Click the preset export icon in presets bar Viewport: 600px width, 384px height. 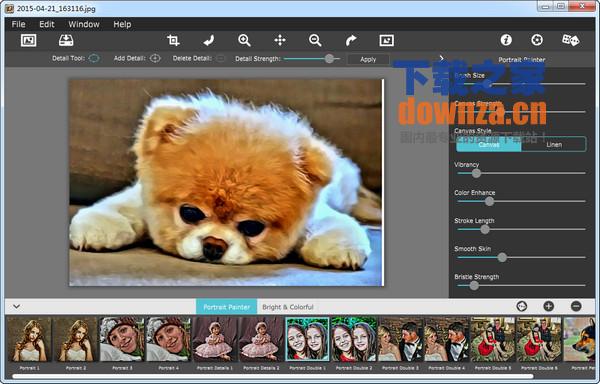tap(522, 306)
